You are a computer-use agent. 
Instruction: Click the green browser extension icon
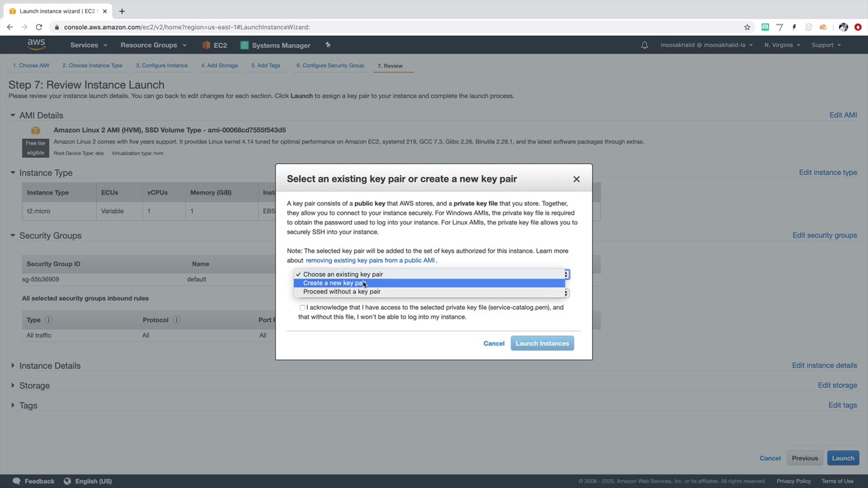point(765,27)
